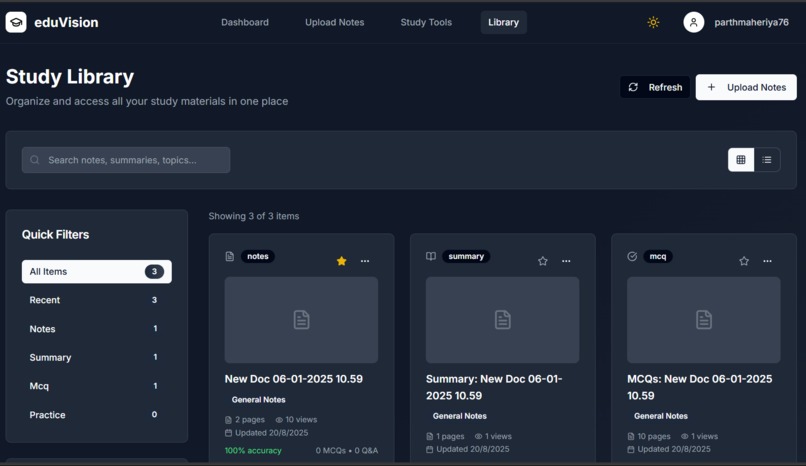
Task: Click the search magnifier icon
Action: [34, 160]
